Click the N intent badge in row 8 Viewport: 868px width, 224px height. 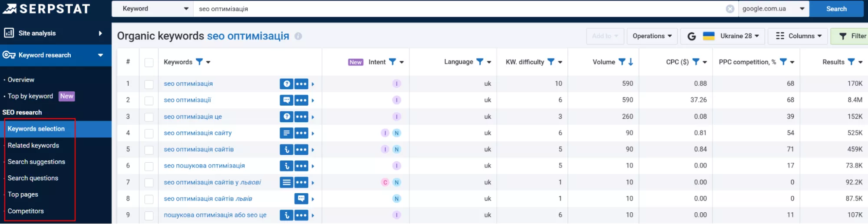396,199
